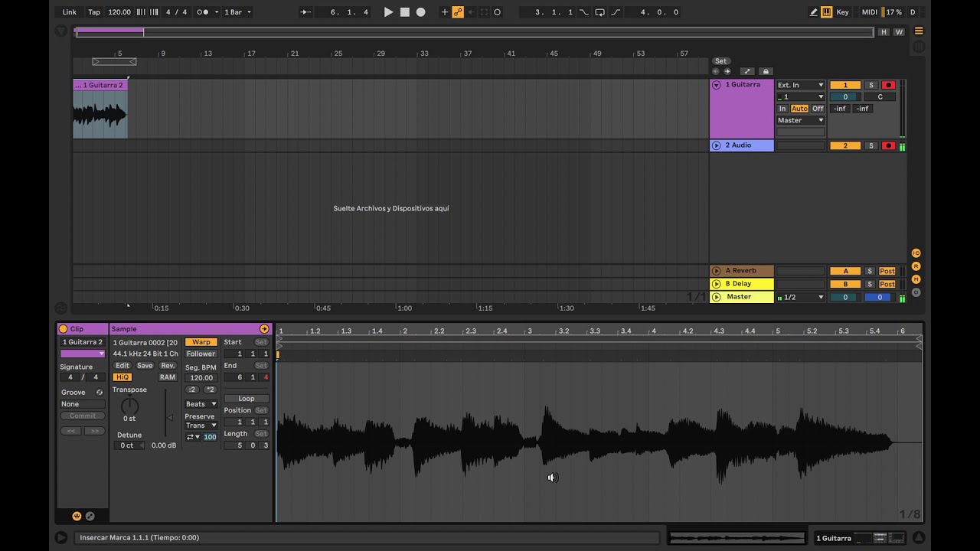Click the MIDI Arrangement Overdub plus icon
The height and width of the screenshot is (551, 980).
tap(445, 12)
